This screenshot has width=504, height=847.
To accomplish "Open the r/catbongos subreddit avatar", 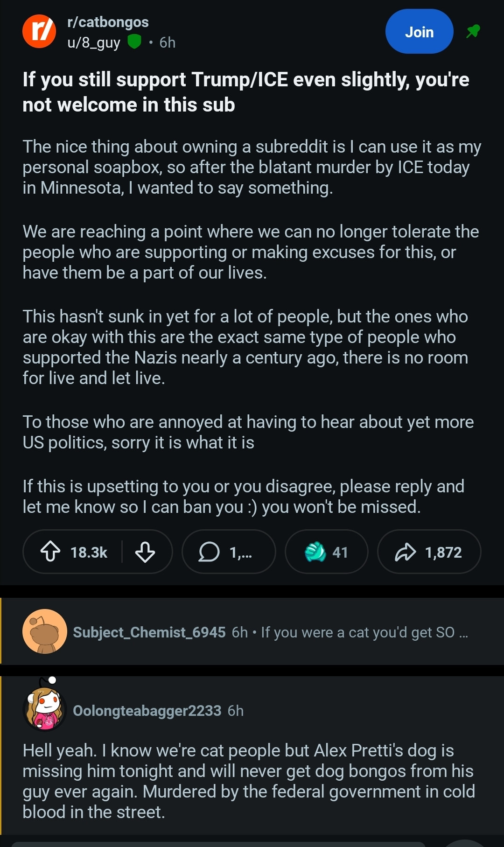I will point(39,31).
